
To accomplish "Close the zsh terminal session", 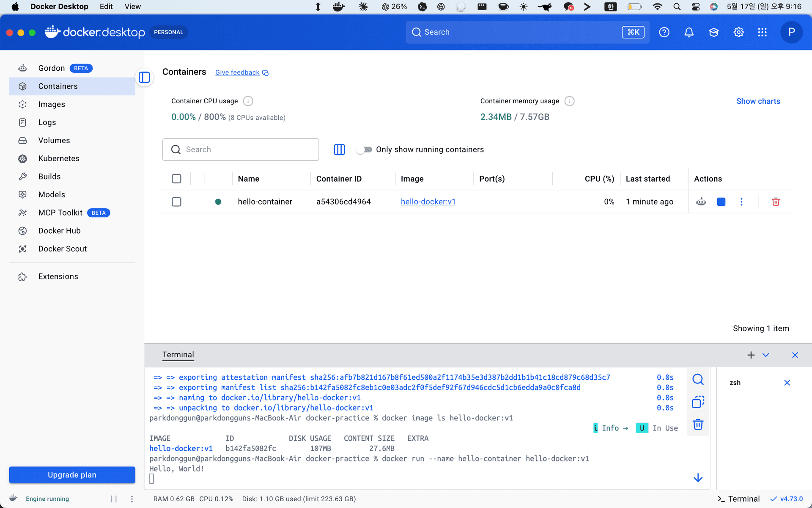I will pyautogui.click(x=787, y=383).
